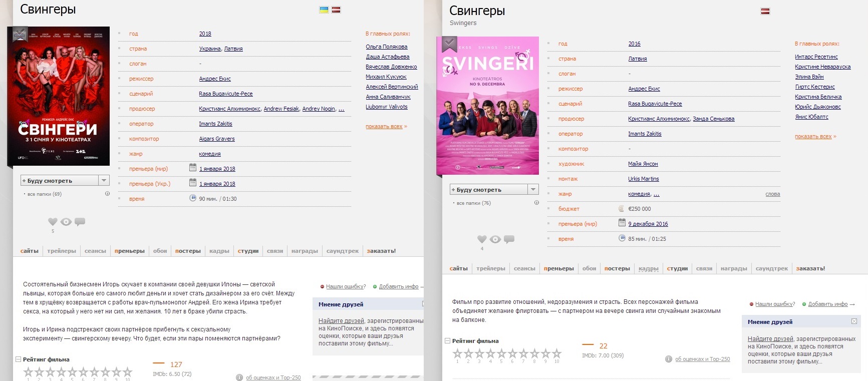Viewport: 868px width, 381px height.
Task: Open the red СВІНГЕРИ poster thumbnail
Action: point(60,95)
